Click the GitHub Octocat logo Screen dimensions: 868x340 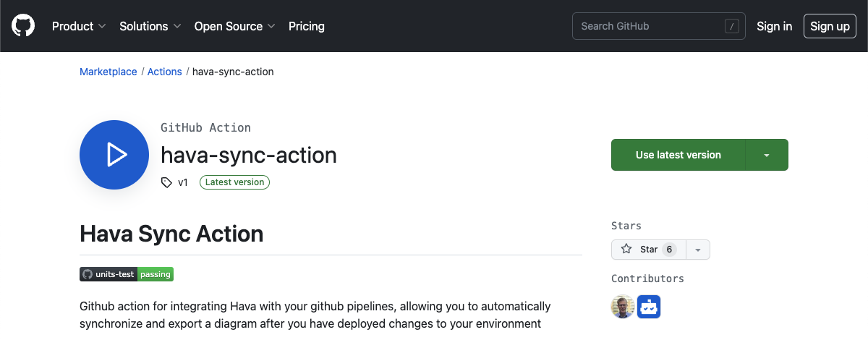point(23,26)
